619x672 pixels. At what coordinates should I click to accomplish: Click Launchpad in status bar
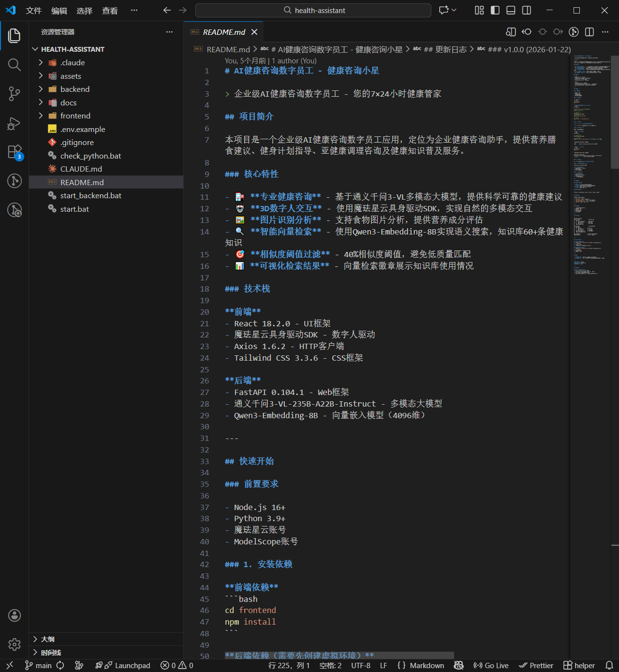pyautogui.click(x=123, y=665)
